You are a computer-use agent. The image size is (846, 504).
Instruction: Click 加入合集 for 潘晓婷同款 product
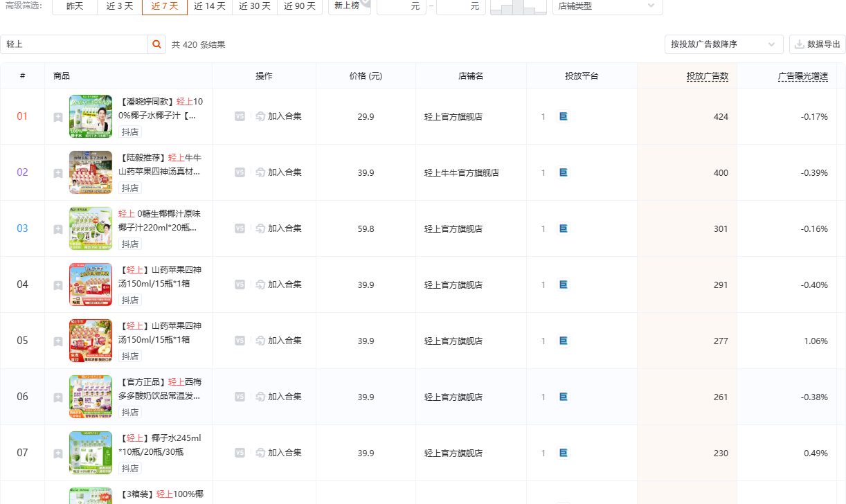click(x=278, y=116)
